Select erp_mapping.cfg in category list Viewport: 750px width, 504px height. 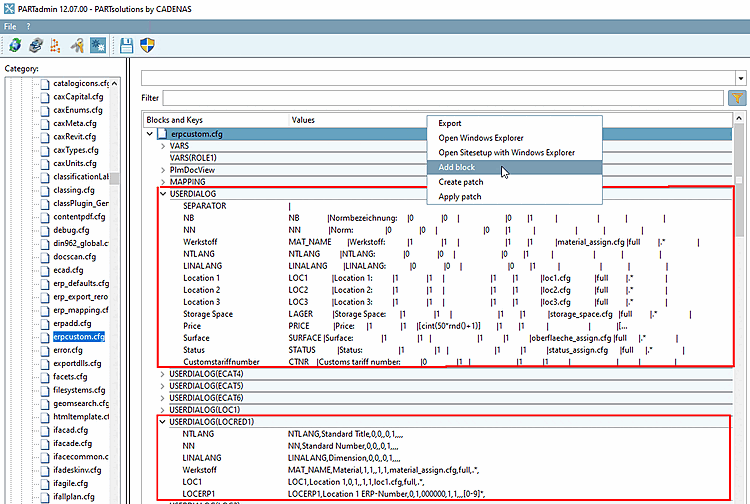[81, 310]
